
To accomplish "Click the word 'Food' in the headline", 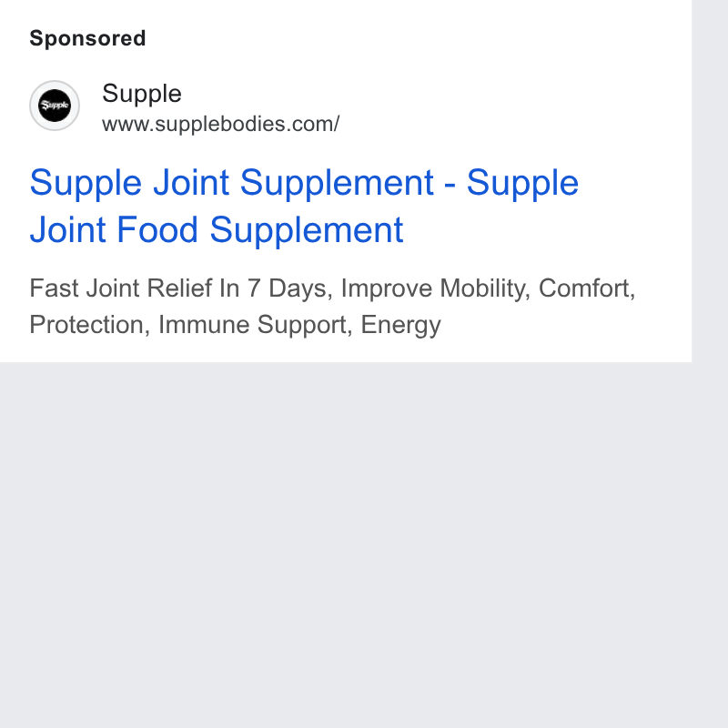I will 157,229.
